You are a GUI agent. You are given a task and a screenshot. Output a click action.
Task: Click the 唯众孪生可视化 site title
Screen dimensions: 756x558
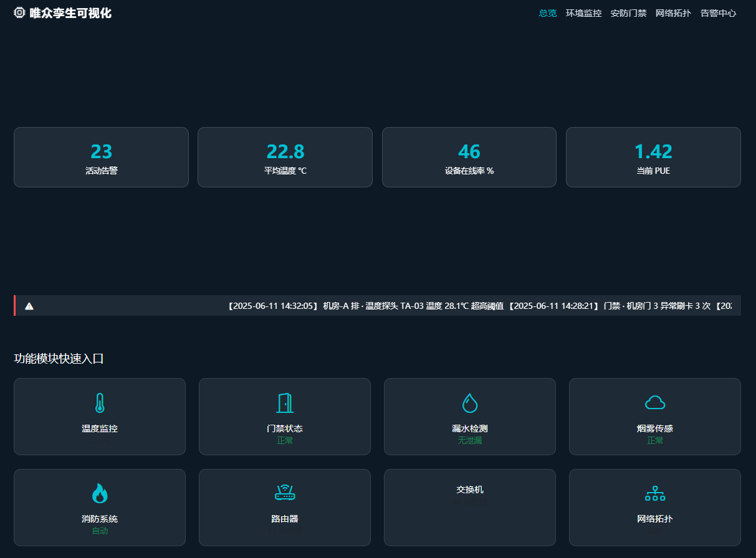70,13
